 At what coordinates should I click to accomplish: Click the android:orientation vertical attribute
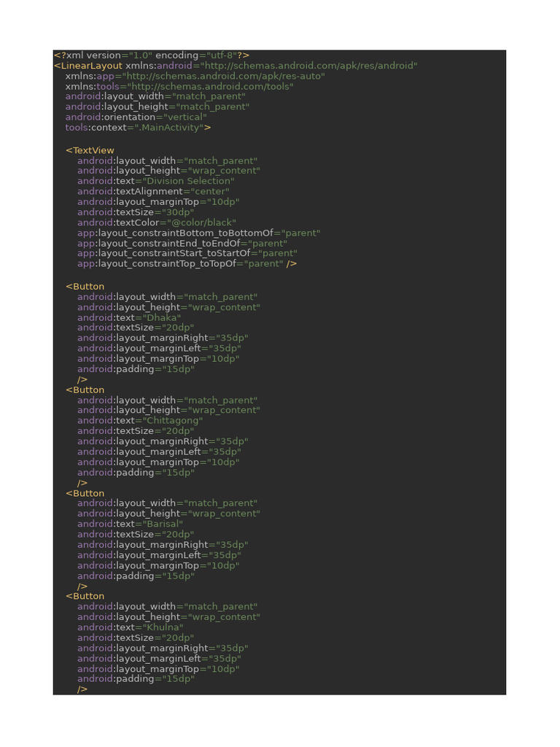[x=136, y=117]
